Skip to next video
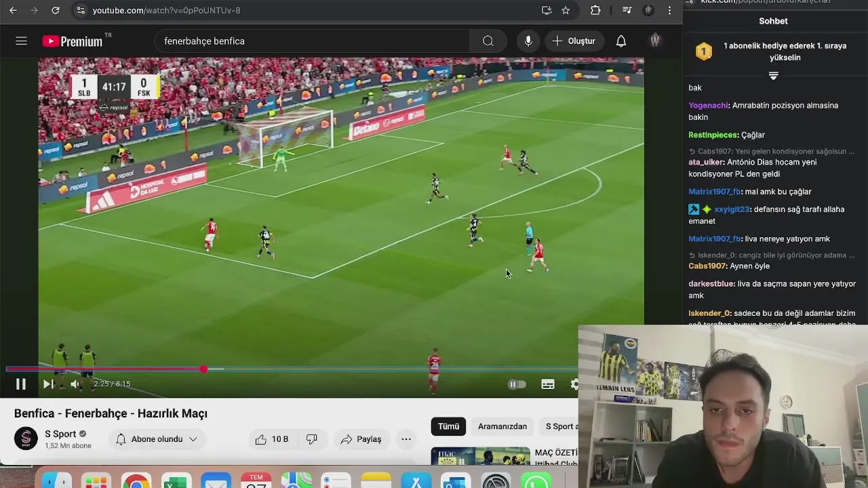Image resolution: width=868 pixels, height=488 pixels. pos(48,384)
